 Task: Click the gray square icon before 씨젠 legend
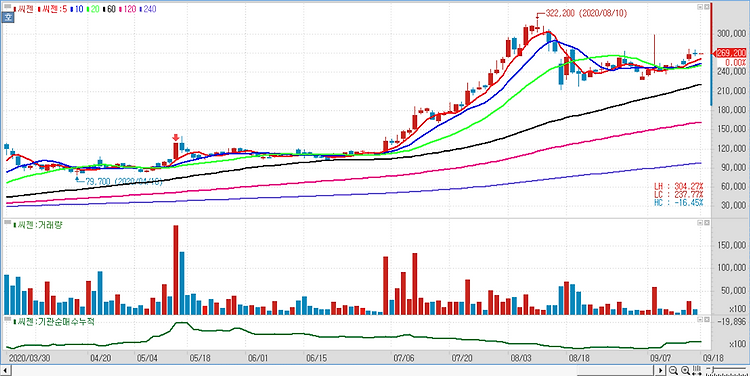pos(8,6)
